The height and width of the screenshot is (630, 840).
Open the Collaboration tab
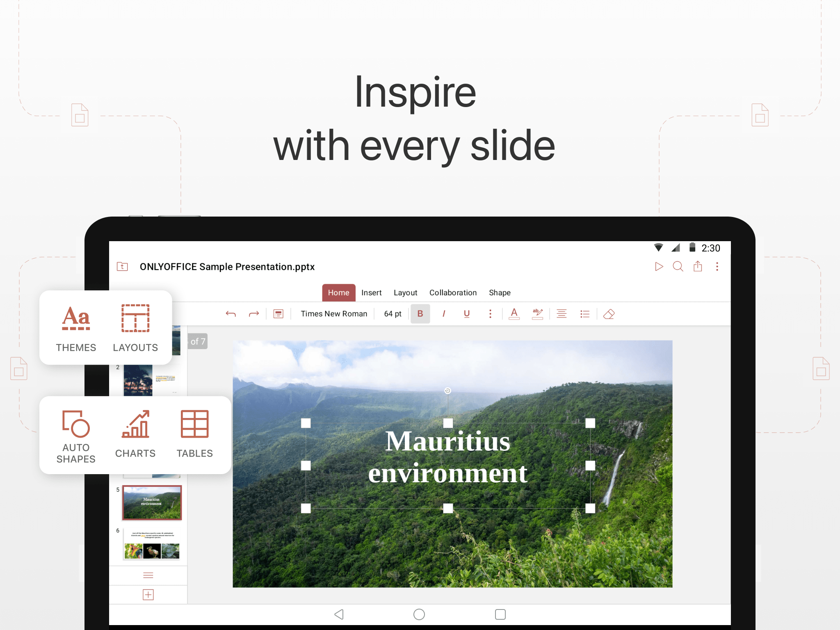pyautogui.click(x=453, y=293)
